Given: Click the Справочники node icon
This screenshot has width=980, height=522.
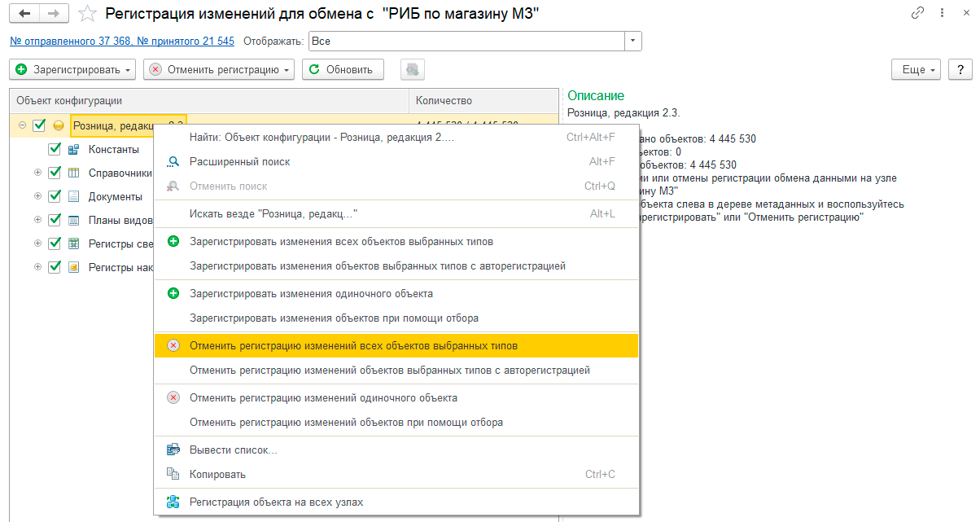Looking at the screenshot, I should pos(73,173).
